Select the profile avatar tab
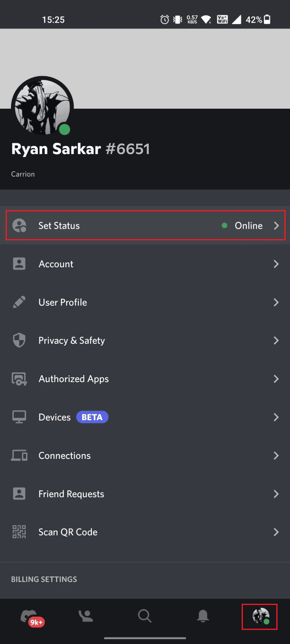This screenshot has width=290, height=644. [261, 616]
